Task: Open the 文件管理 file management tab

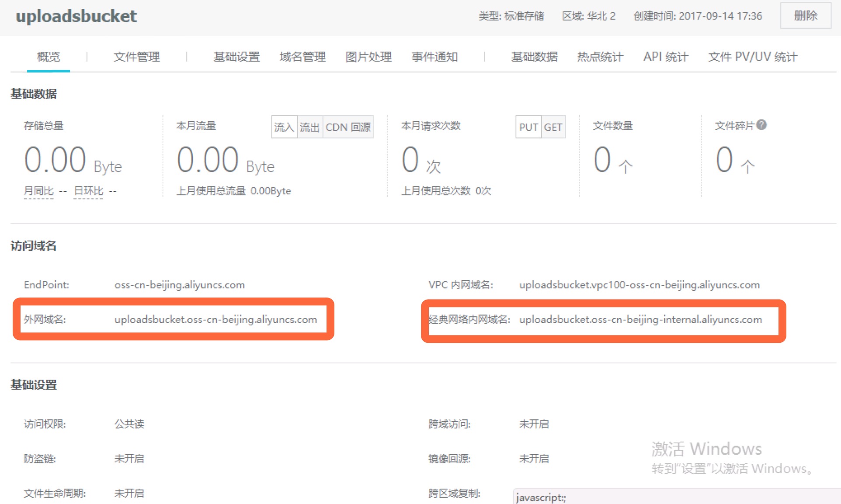Action: tap(136, 57)
